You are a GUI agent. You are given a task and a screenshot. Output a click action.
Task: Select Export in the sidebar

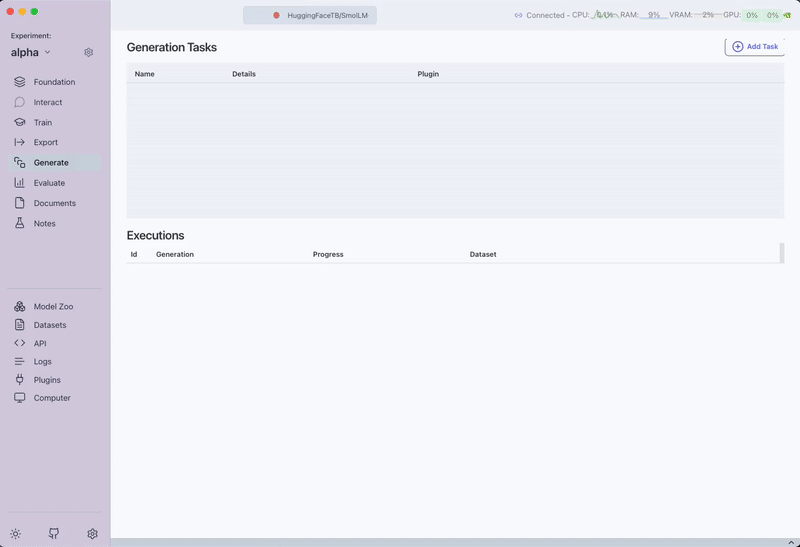tap(46, 142)
